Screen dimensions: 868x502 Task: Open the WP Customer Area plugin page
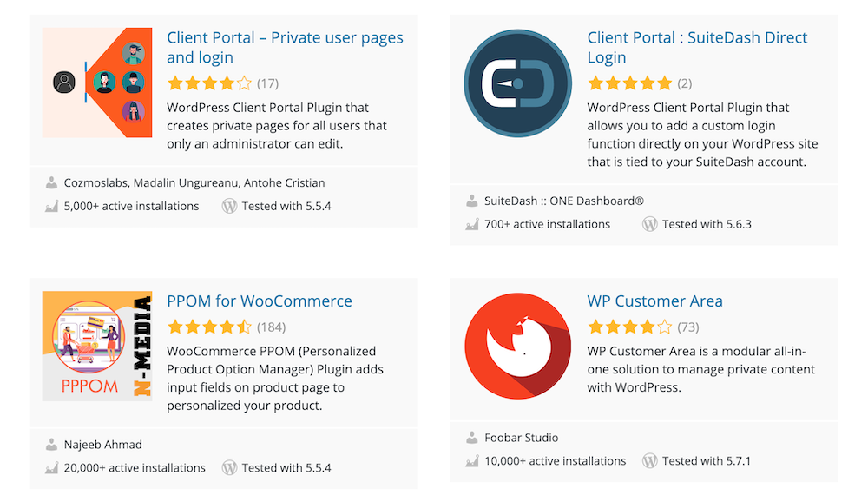click(654, 301)
